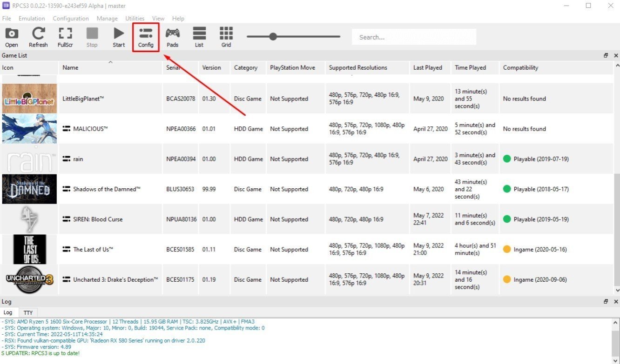Select the Uncharted 3 cover thumbnail

click(x=29, y=280)
